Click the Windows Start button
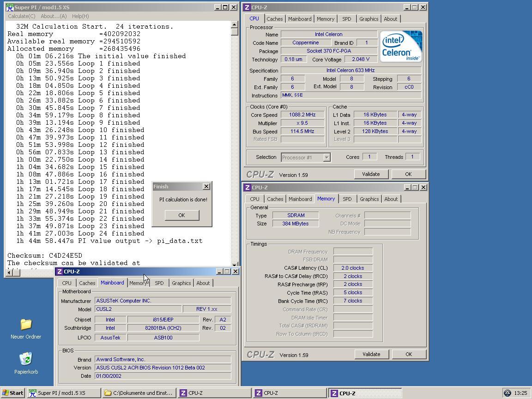The height and width of the screenshot is (399, 532). (x=13, y=393)
